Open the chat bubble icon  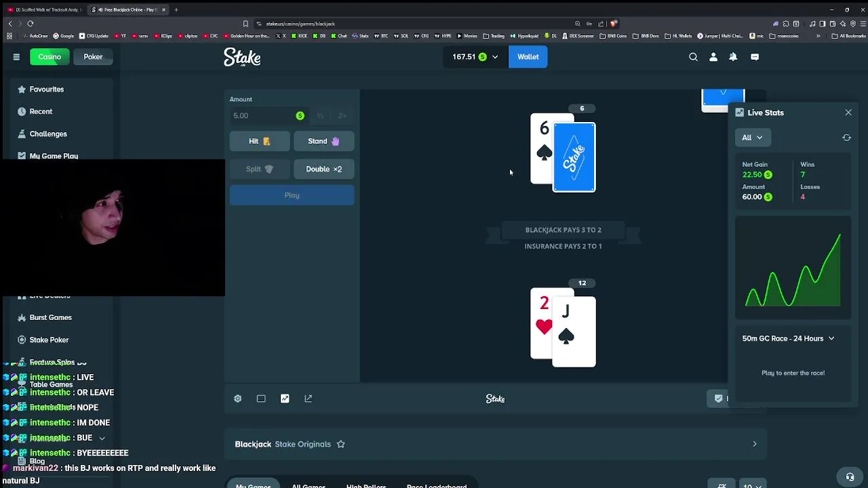[755, 57]
